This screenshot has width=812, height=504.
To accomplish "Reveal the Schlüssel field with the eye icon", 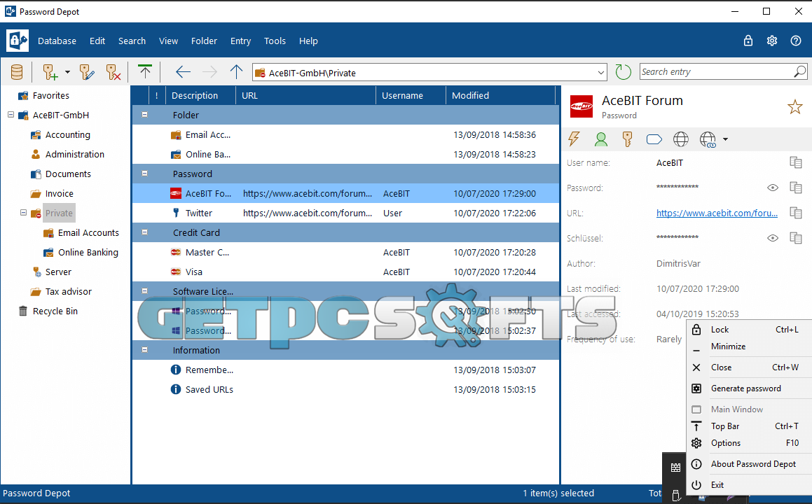I will coord(772,238).
